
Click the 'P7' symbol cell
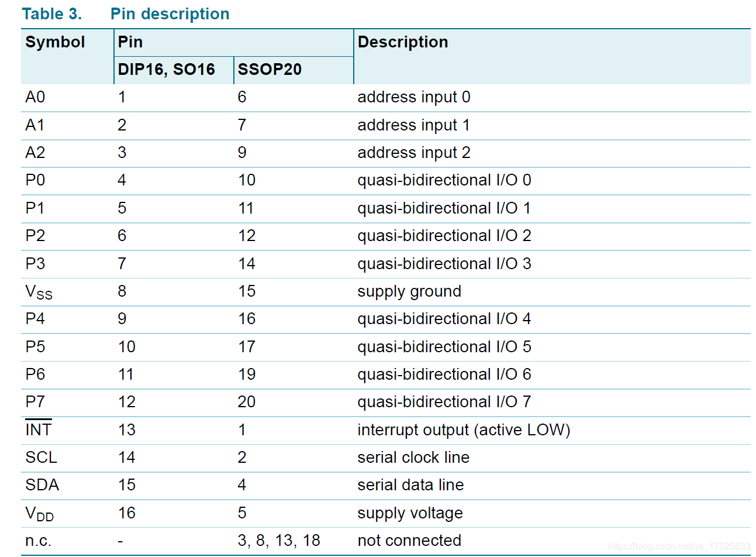(35, 402)
